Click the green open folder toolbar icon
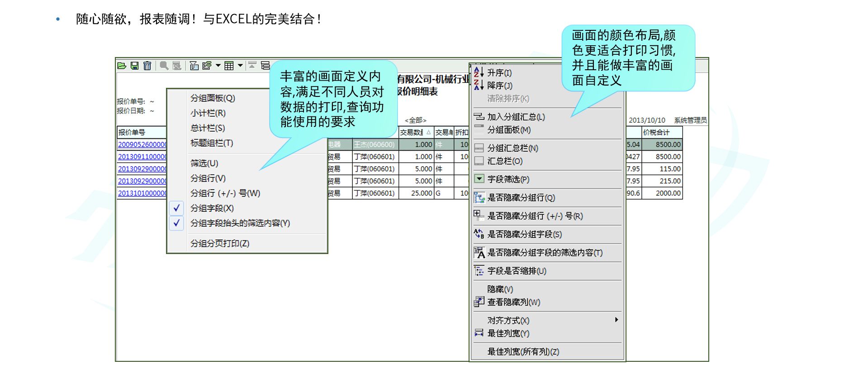 (122, 66)
